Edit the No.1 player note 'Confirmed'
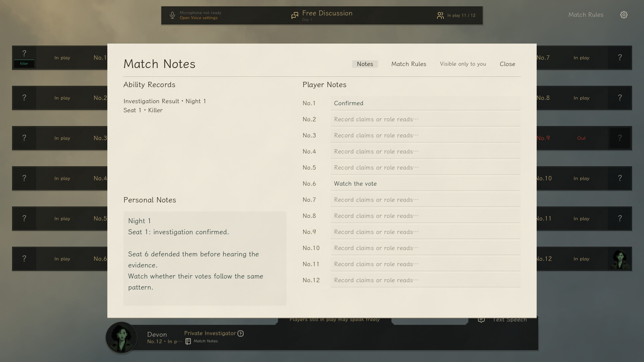Image resolution: width=644 pixels, height=362 pixels. tap(425, 103)
